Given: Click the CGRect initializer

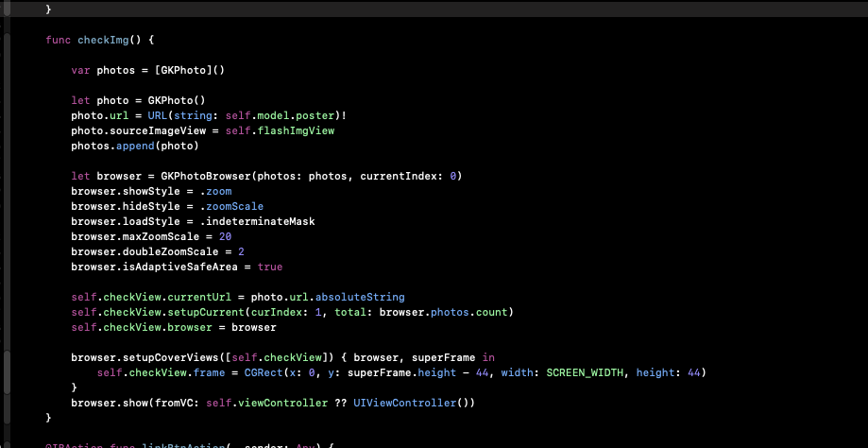Looking at the screenshot, I should [x=264, y=372].
